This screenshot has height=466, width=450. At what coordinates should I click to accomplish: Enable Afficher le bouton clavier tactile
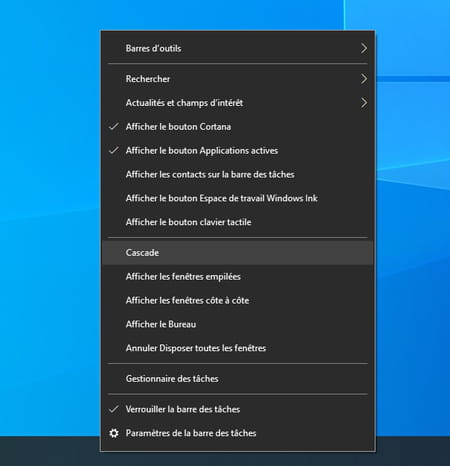pos(238,222)
